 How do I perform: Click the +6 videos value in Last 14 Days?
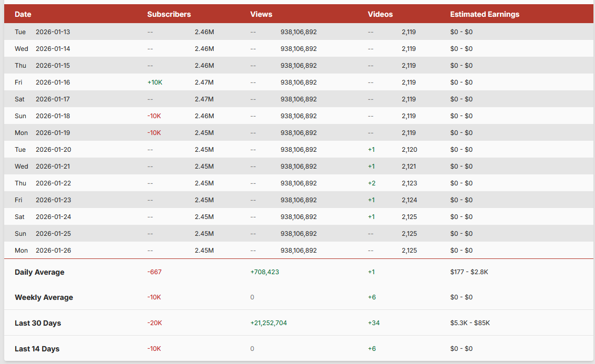(x=371, y=348)
